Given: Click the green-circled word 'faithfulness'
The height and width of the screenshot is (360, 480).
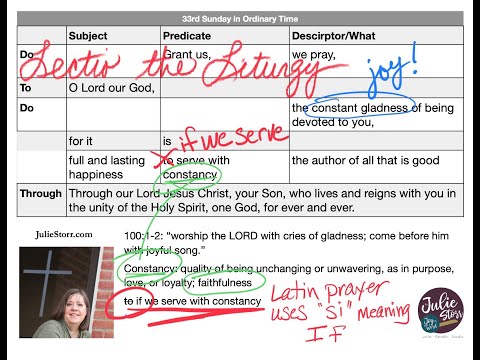Looking at the screenshot, I should [x=225, y=283].
